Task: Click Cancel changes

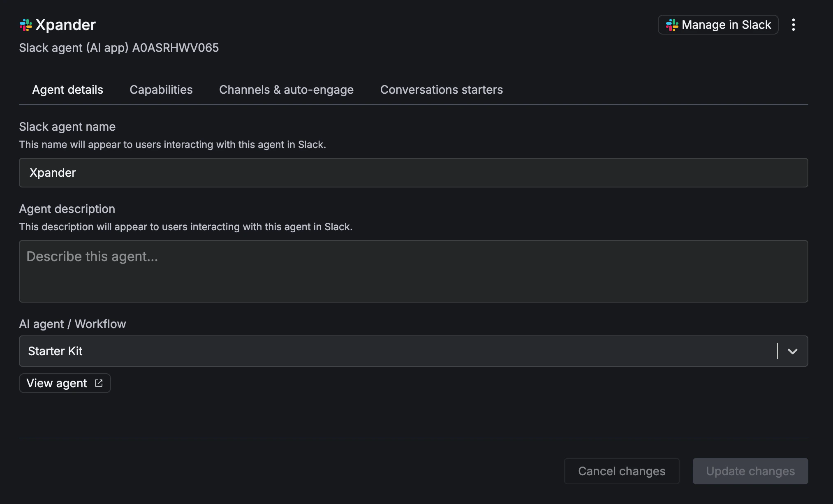Action: point(622,471)
